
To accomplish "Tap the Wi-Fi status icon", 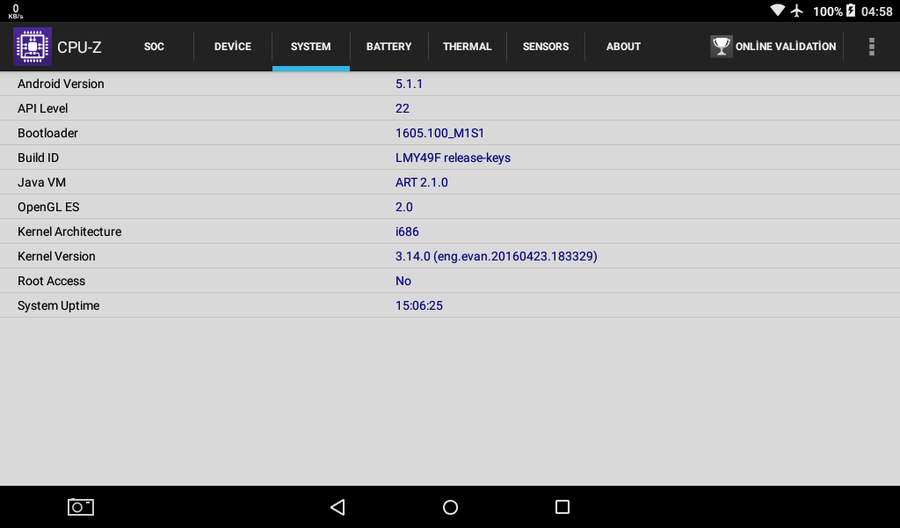I will point(777,10).
